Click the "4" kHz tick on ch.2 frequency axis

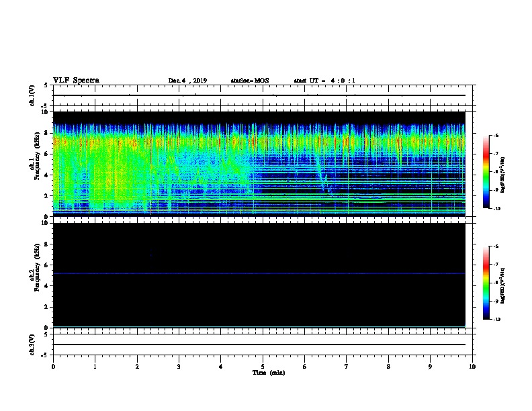tap(46, 286)
